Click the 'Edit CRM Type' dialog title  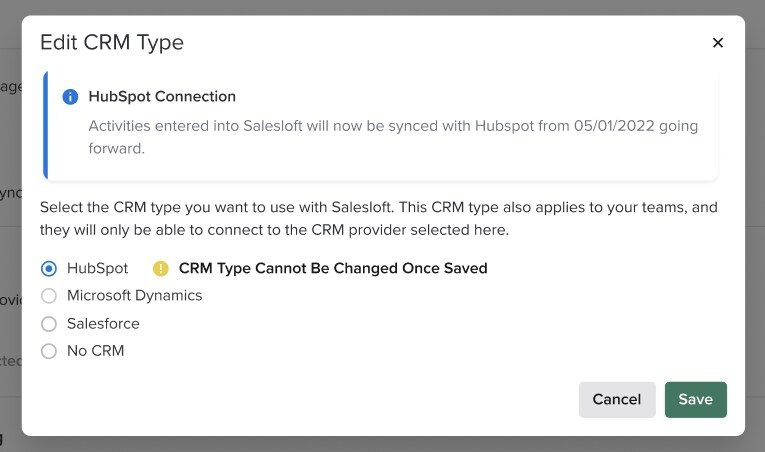111,42
